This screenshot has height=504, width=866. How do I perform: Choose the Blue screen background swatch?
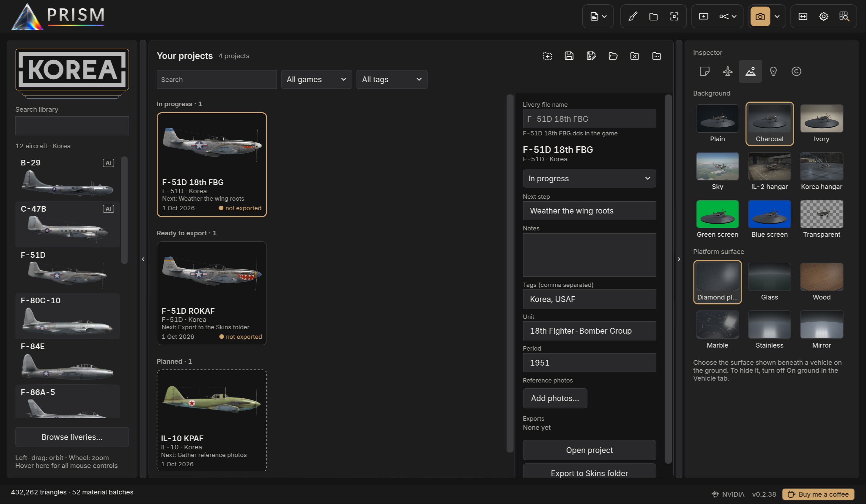769,219
